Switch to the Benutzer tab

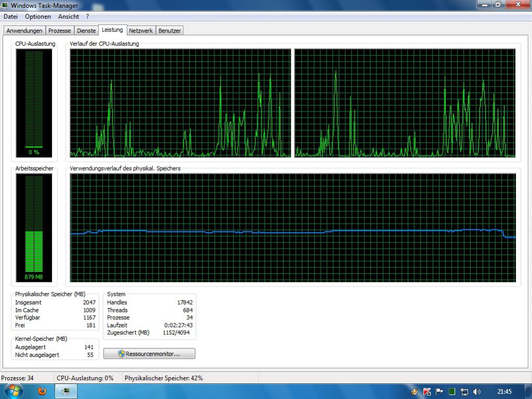(x=170, y=31)
